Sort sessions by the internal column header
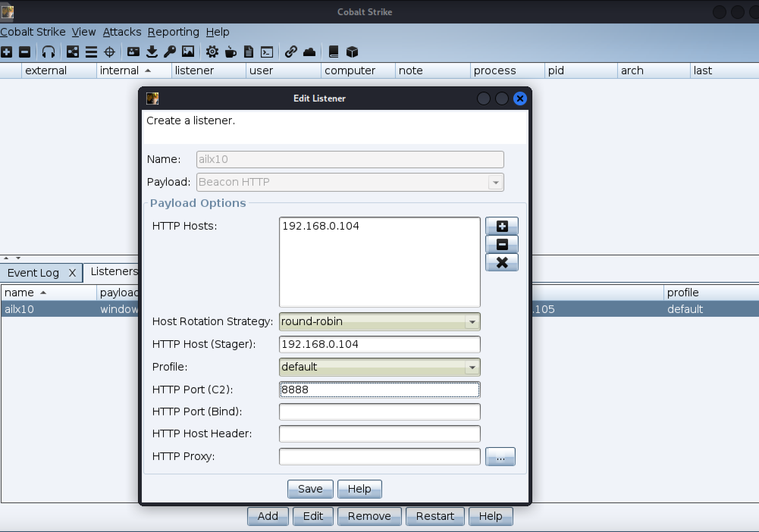759x532 pixels. [x=119, y=70]
